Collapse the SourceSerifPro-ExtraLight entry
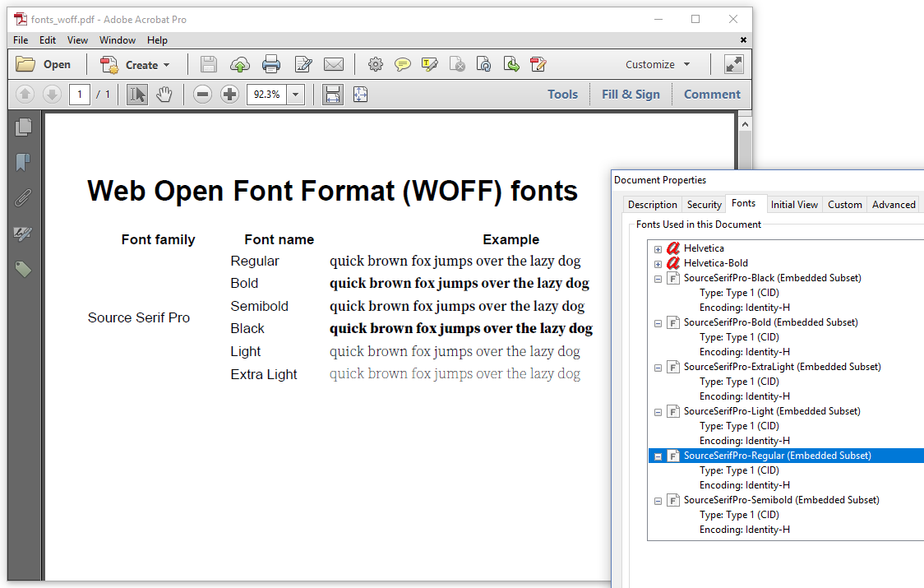This screenshot has height=588, width=924. [x=658, y=368]
